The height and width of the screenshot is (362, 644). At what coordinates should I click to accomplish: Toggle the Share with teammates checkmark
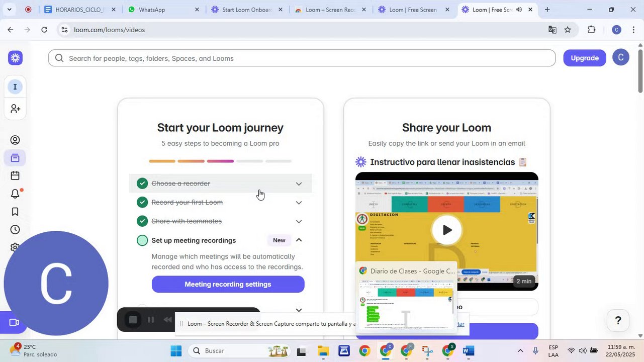pyautogui.click(x=142, y=221)
